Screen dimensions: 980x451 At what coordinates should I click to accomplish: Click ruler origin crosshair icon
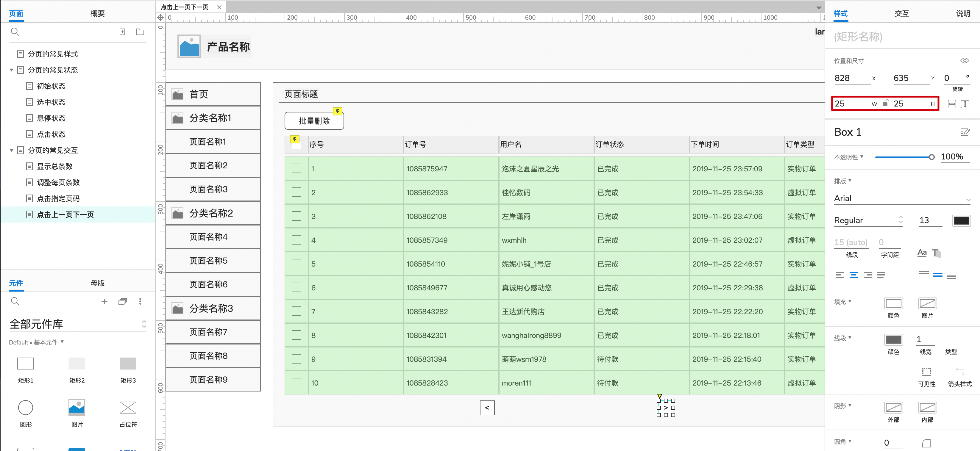click(x=160, y=18)
